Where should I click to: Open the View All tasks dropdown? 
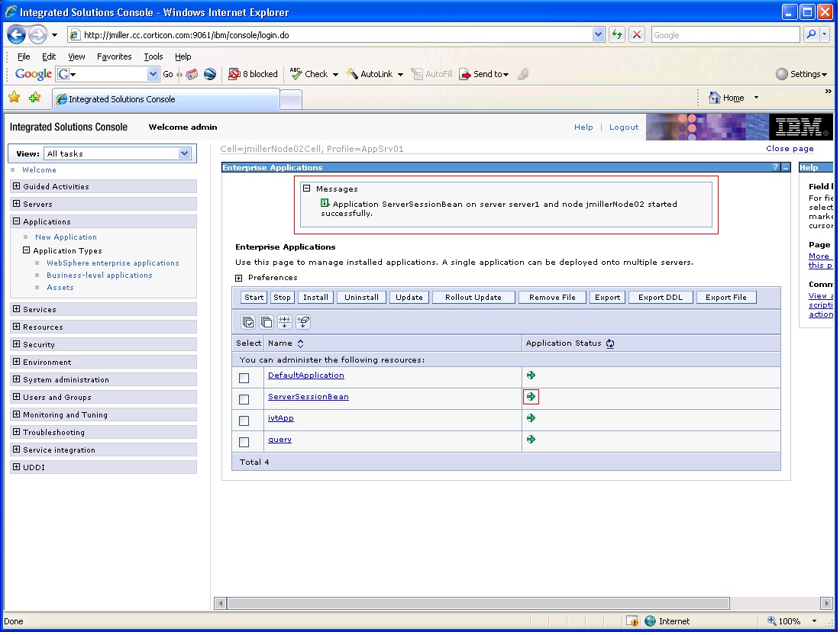[x=118, y=153]
